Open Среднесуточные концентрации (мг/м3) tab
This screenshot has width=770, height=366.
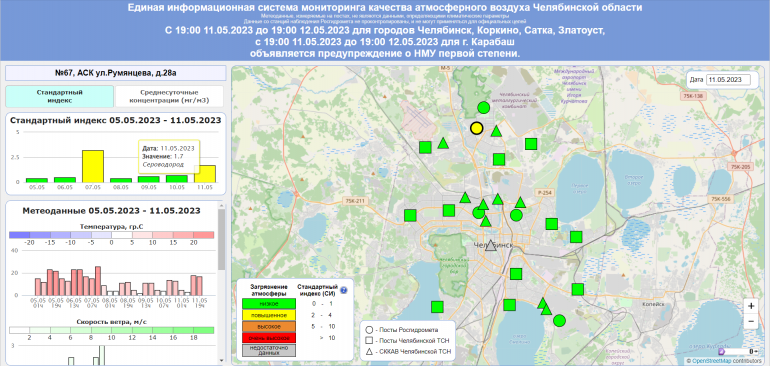coord(169,96)
